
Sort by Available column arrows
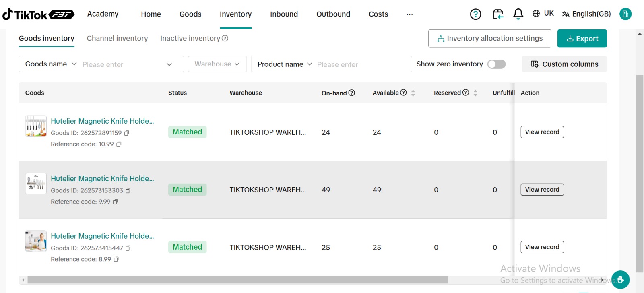coord(413,93)
